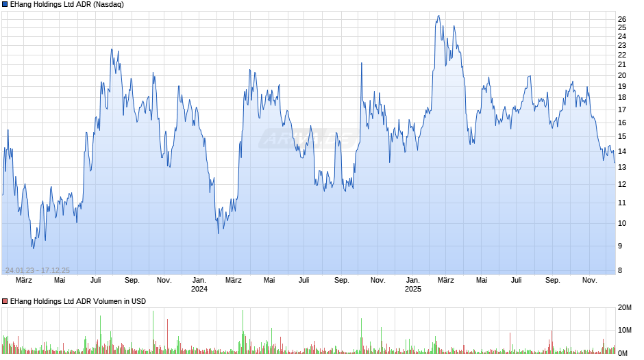Click volume axis label 0M
Image resolution: width=644 pixels, height=360 pixels.
coord(623,353)
